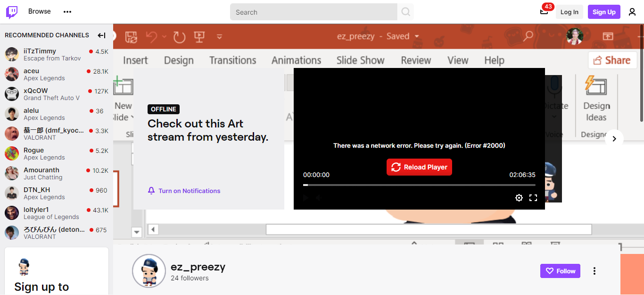This screenshot has height=295, width=644.
Task: Select the Review ribbon tab
Action: tap(416, 60)
